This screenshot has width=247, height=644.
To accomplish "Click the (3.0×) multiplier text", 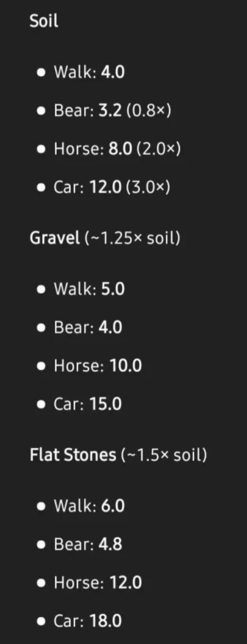I will click(x=148, y=187).
